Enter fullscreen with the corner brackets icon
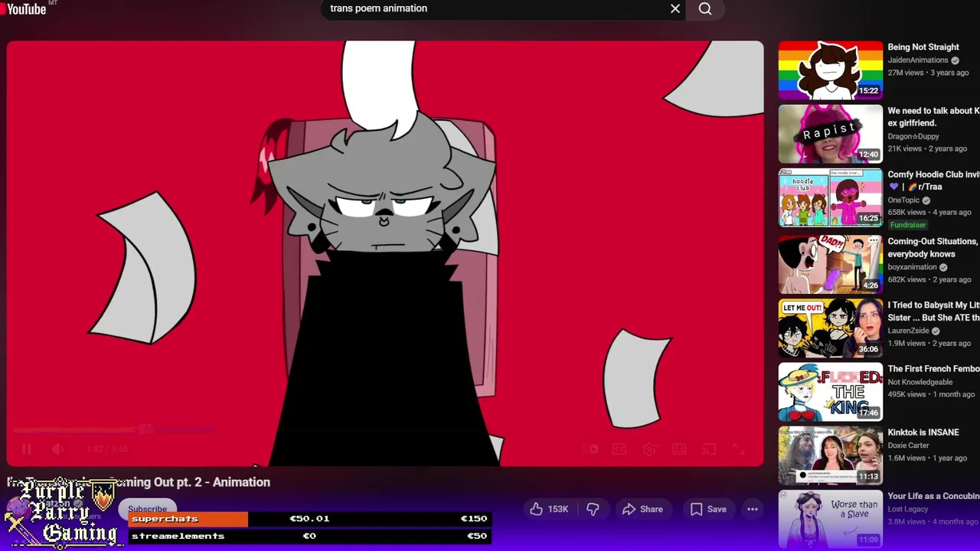The height and width of the screenshot is (551, 980). tap(739, 449)
